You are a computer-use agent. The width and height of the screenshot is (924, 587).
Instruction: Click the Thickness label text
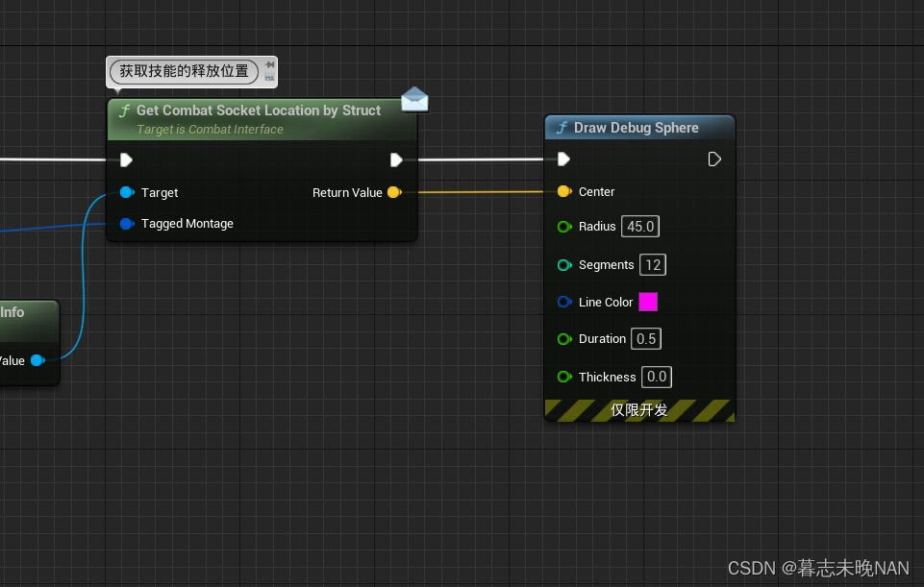coord(608,377)
